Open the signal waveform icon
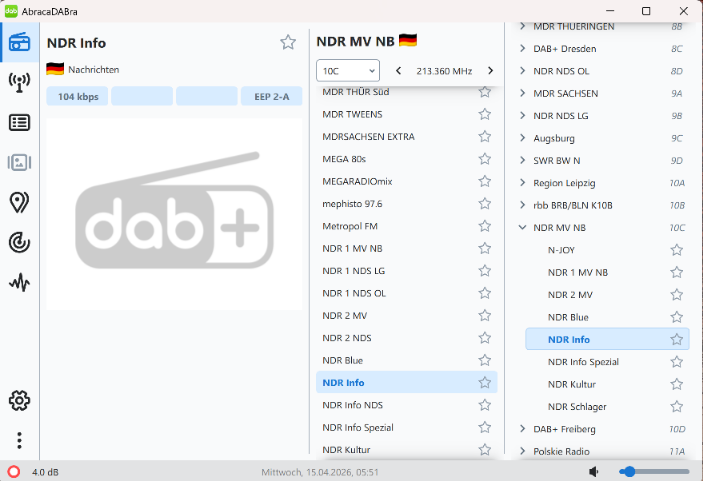This screenshot has width=703, height=481. (x=19, y=282)
